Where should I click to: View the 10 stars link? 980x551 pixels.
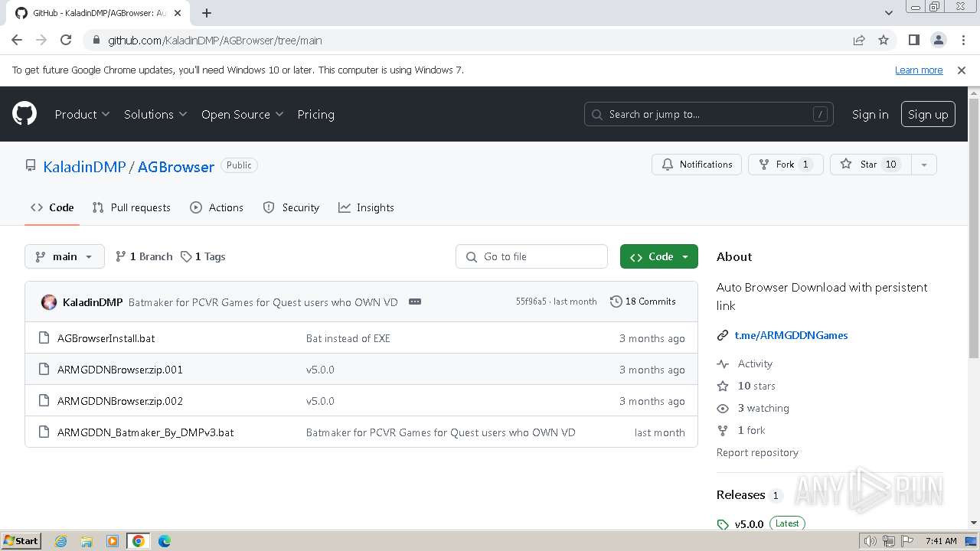click(x=756, y=386)
